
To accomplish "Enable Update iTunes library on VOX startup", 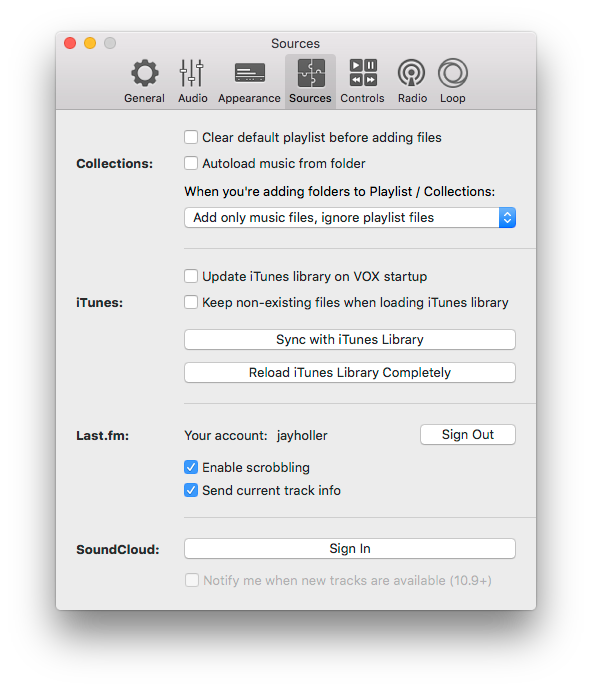I will click(x=191, y=276).
